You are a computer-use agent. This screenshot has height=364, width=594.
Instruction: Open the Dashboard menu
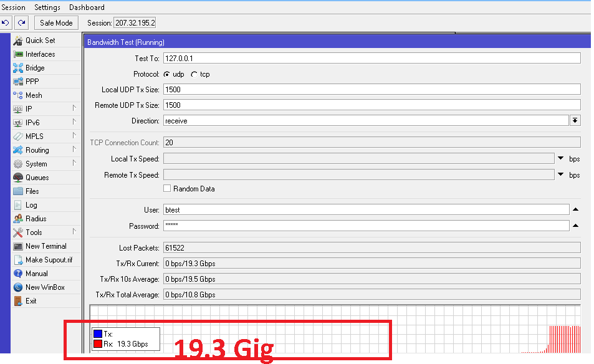(86, 7)
